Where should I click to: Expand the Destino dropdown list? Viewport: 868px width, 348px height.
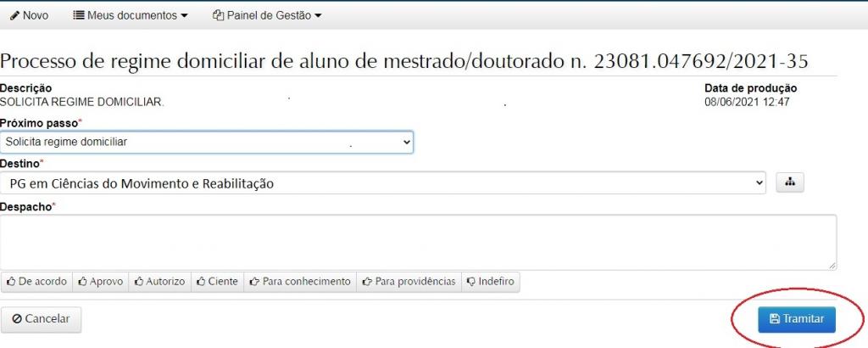[x=383, y=183]
